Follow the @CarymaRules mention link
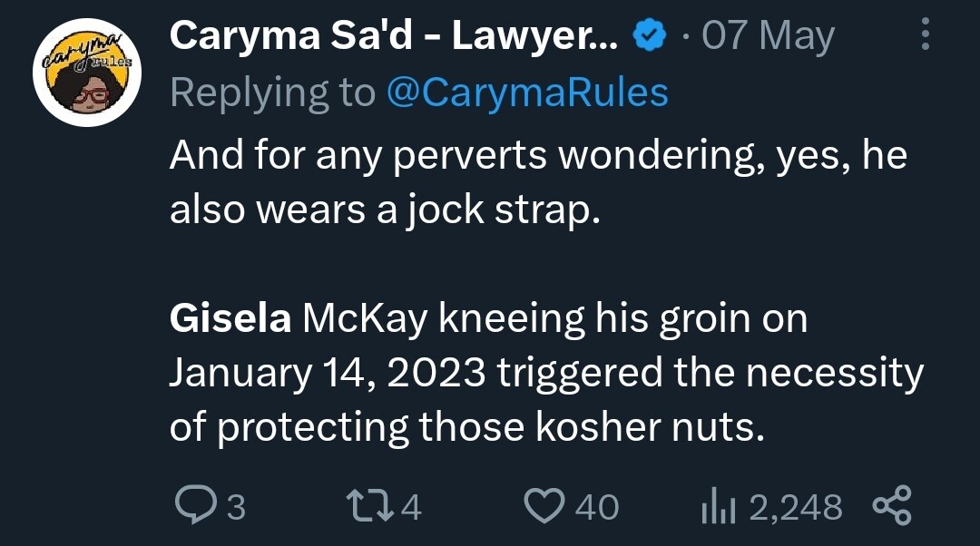 click(527, 93)
